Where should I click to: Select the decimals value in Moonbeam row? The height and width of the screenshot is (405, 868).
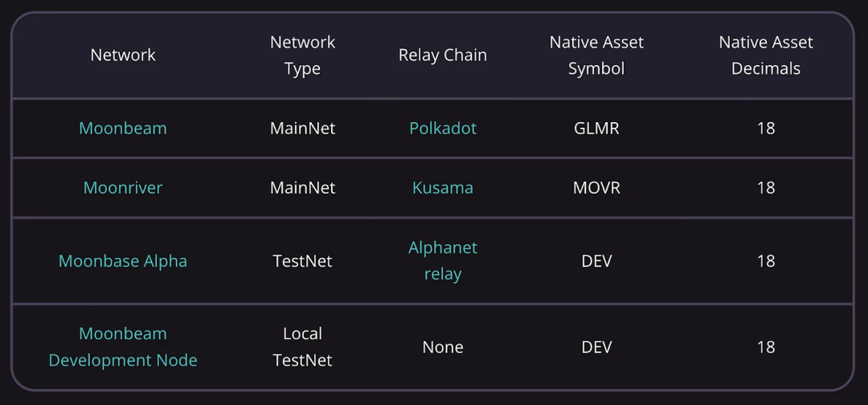[x=766, y=129]
